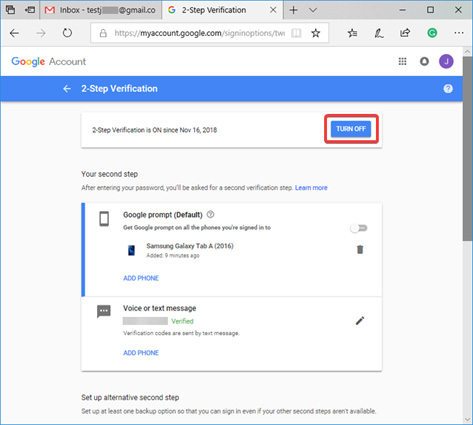Switch to the Gmail Inbox tab
473x425 pixels.
[101, 10]
